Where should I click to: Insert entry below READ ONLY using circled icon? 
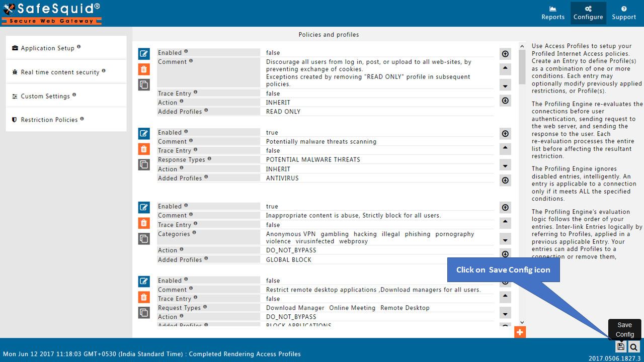505,101
